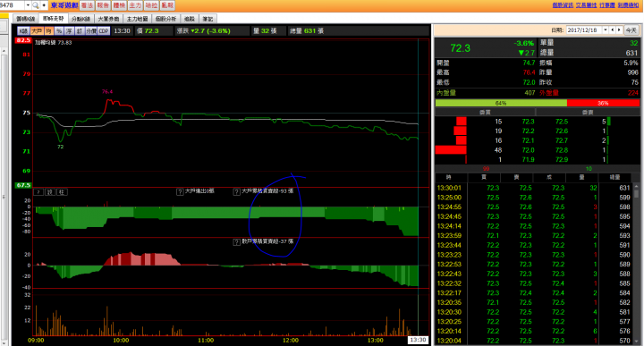Click the 82.5 upper limit price label
This screenshot has height=346, width=644.
pyautogui.click(x=23, y=40)
